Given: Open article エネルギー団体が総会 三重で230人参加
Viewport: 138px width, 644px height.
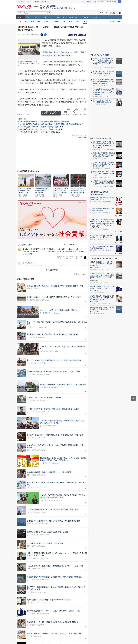Looking at the screenshot, I should [55, 435].
